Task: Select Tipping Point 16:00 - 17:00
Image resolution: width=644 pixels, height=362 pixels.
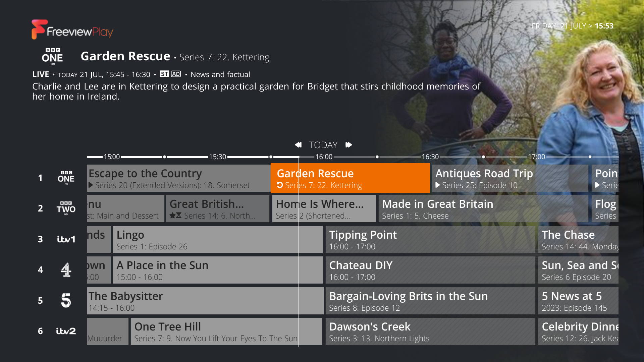Action: pyautogui.click(x=430, y=239)
